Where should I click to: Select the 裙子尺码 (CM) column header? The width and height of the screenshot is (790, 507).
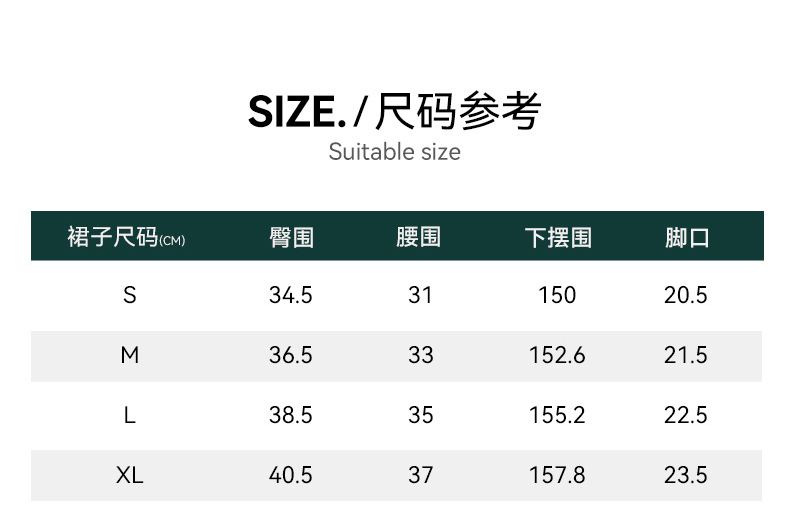pos(126,238)
